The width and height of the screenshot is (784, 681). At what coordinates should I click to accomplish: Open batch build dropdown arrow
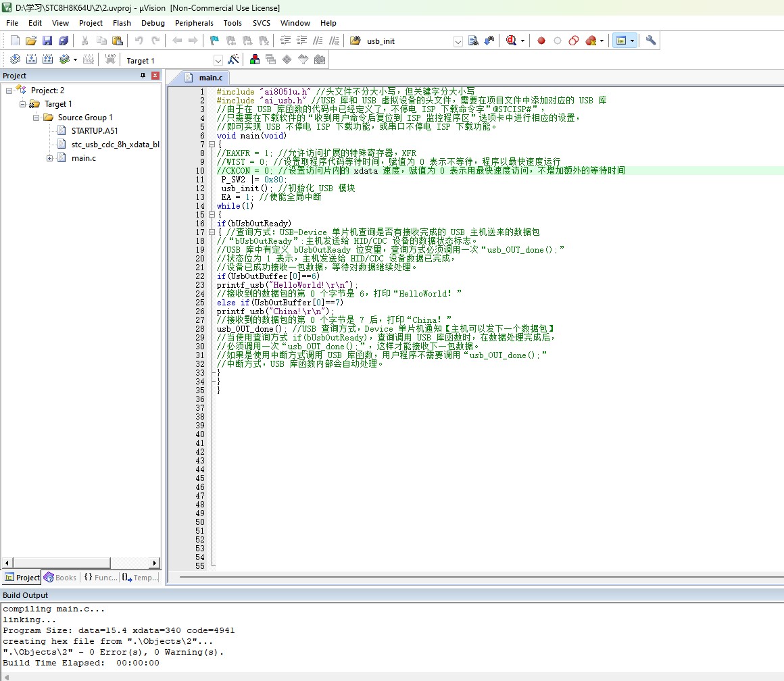pyautogui.click(x=75, y=59)
